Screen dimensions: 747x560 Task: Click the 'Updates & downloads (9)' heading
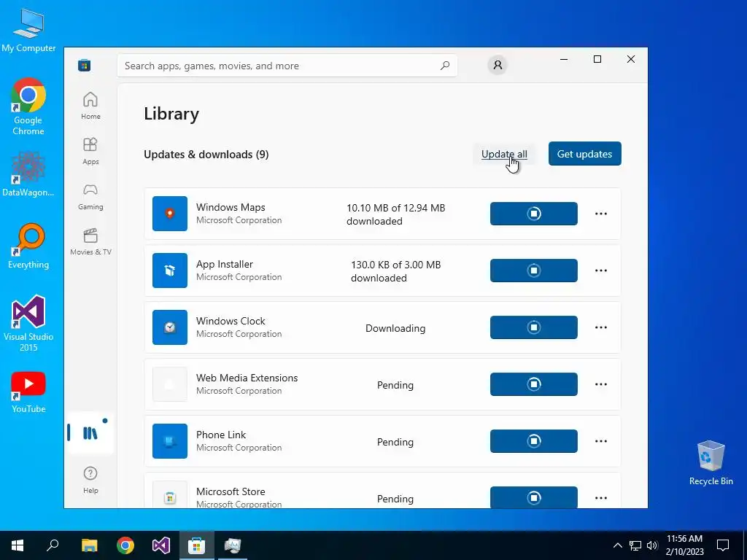pos(206,155)
